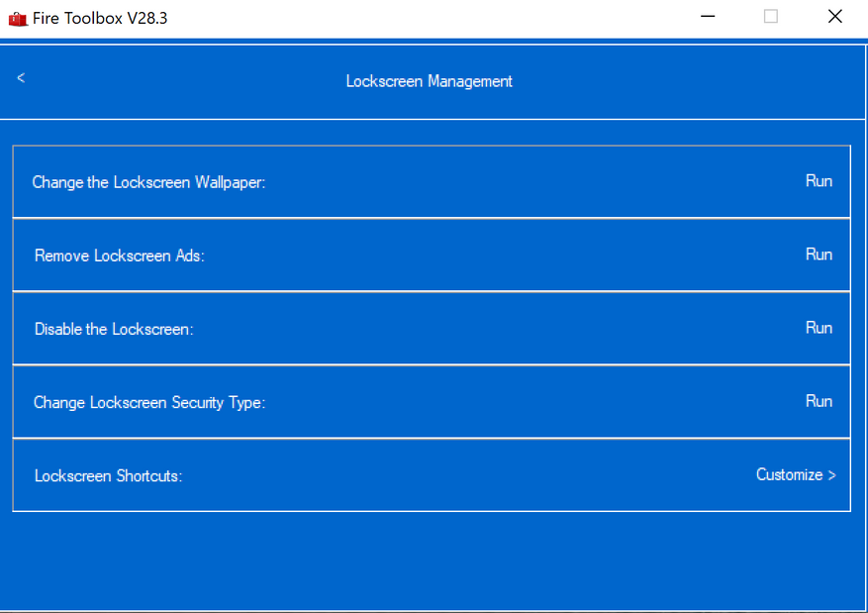This screenshot has height=613, width=868.
Task: Select the 'Change the Lockscreen Wallpaper:' label
Action: (x=148, y=182)
